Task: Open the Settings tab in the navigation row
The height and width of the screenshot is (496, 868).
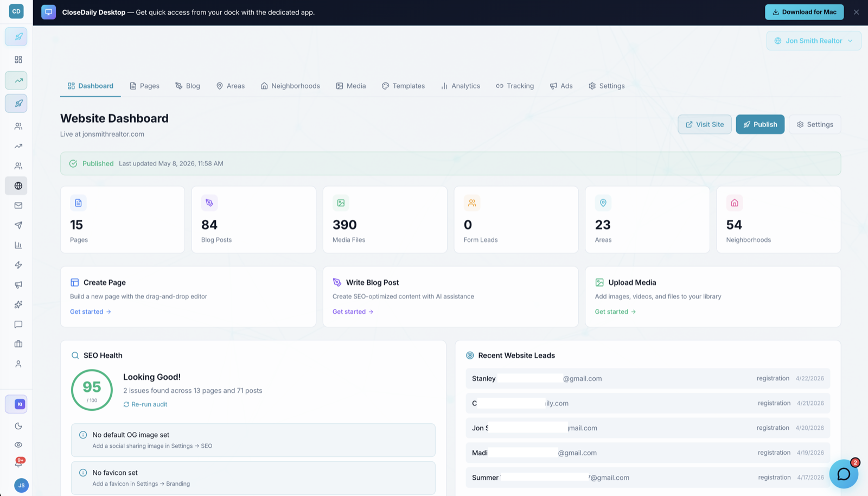Action: tap(607, 86)
